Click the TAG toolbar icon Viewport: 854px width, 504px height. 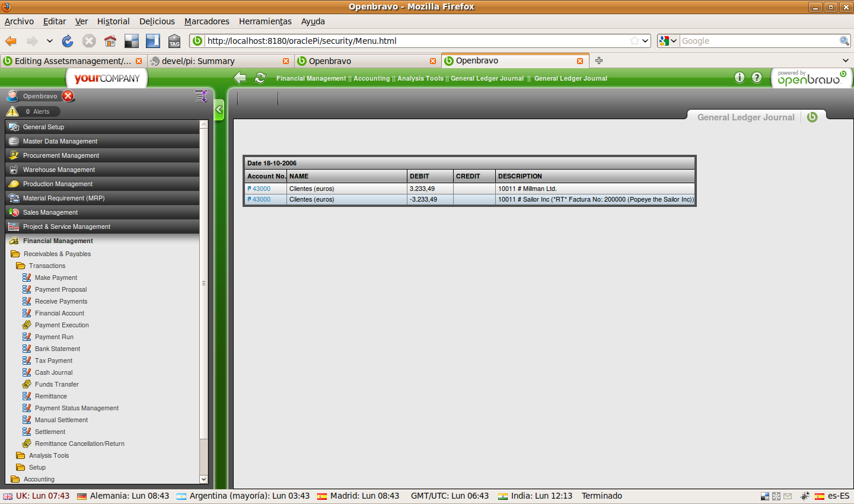pos(174,41)
